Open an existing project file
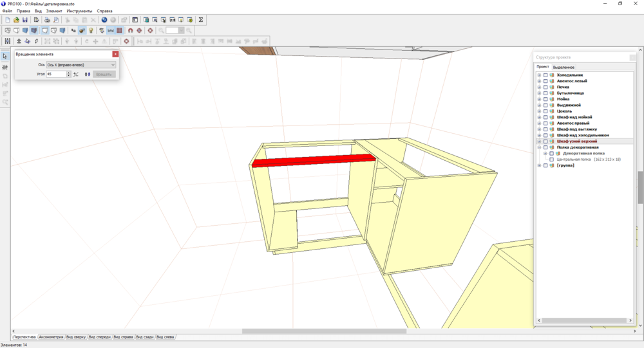Viewport: 644px width, 348px height. click(17, 20)
